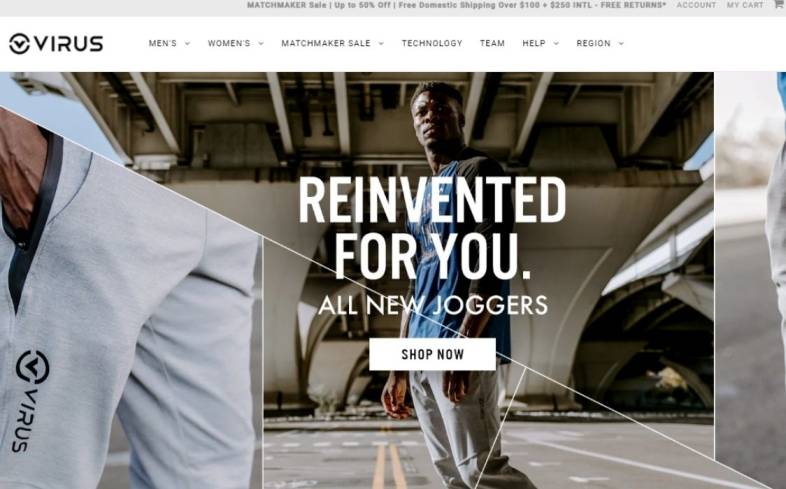Expand the Matchmaker Sale chevron

coord(381,44)
